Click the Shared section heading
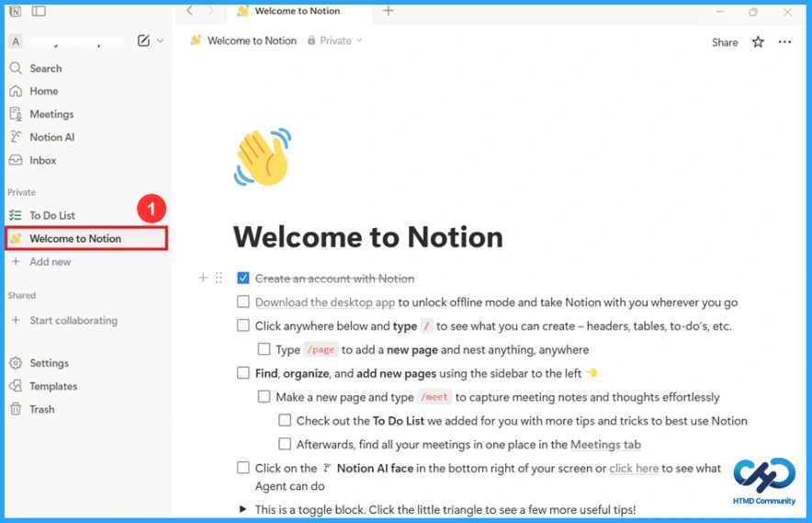This screenshot has height=523, width=812. [21, 295]
